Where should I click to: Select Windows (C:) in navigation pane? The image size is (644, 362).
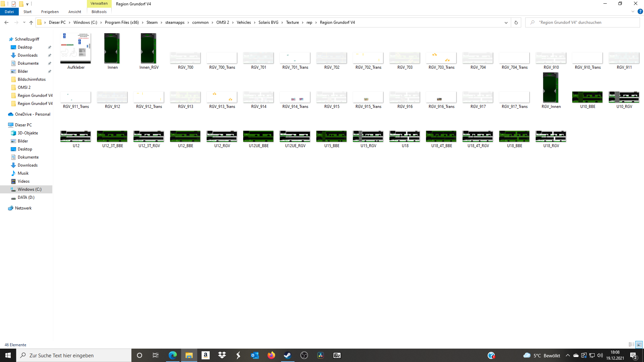(x=30, y=189)
